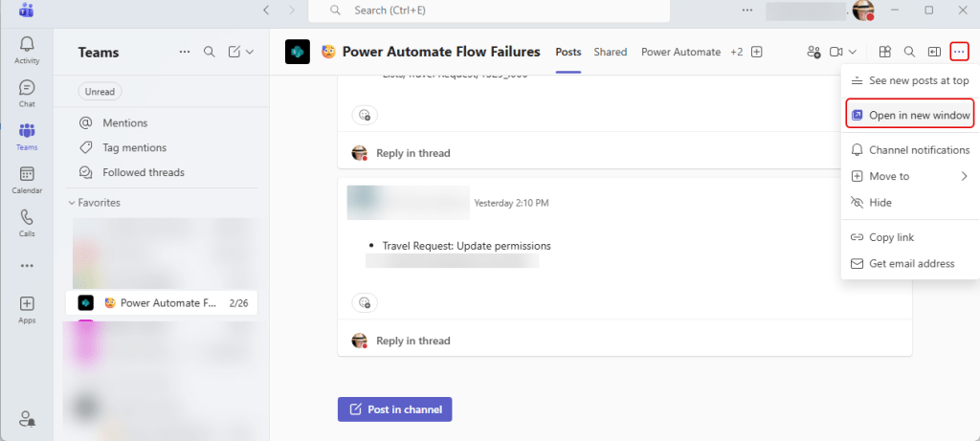Collapse the Favorites section

(71, 203)
